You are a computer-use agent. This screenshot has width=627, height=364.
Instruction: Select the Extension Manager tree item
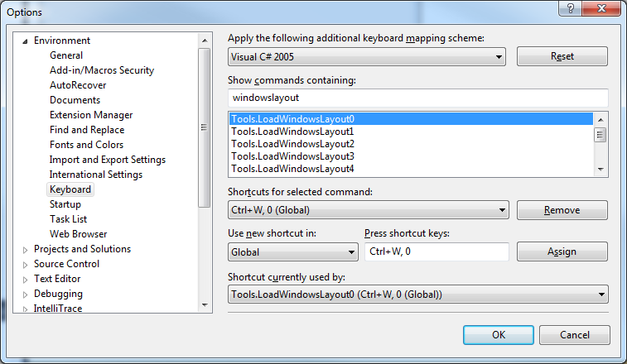90,115
